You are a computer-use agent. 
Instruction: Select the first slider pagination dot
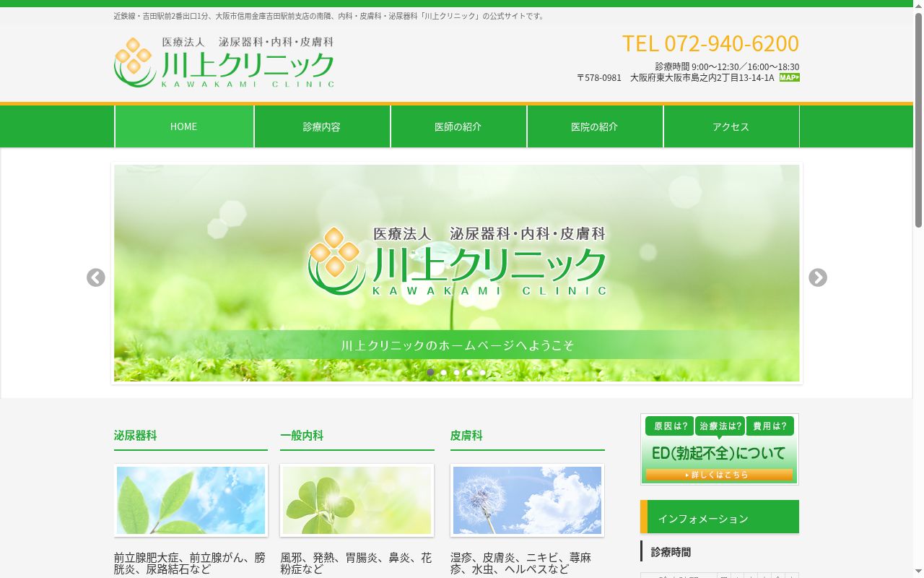[430, 373]
